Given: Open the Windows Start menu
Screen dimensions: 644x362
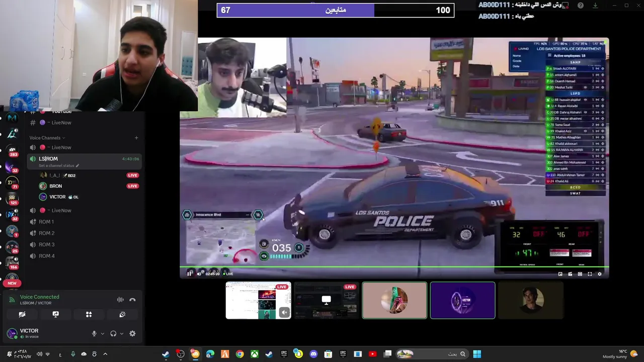Looking at the screenshot, I should [x=477, y=354].
